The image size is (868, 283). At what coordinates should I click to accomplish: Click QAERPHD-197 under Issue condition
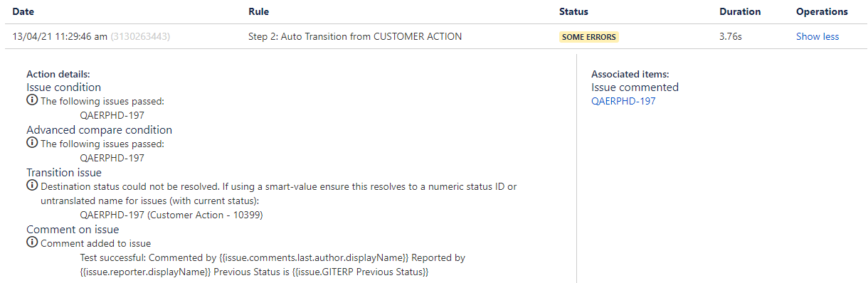coord(112,115)
